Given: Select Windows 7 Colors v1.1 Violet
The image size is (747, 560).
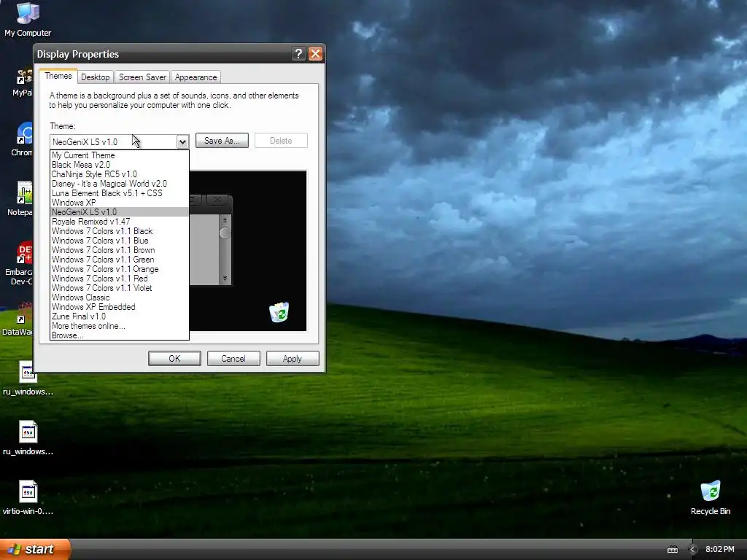Looking at the screenshot, I should click(x=120, y=288).
